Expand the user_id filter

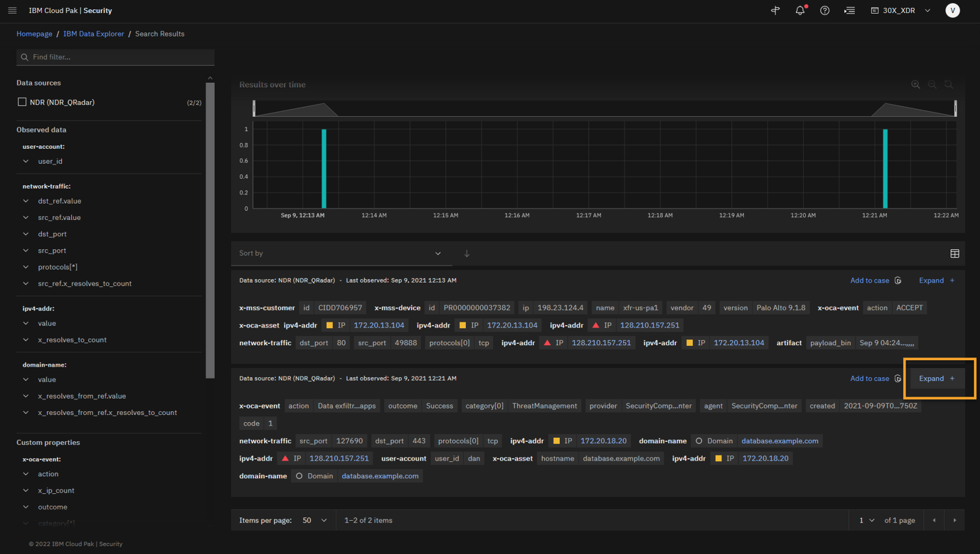coord(25,161)
